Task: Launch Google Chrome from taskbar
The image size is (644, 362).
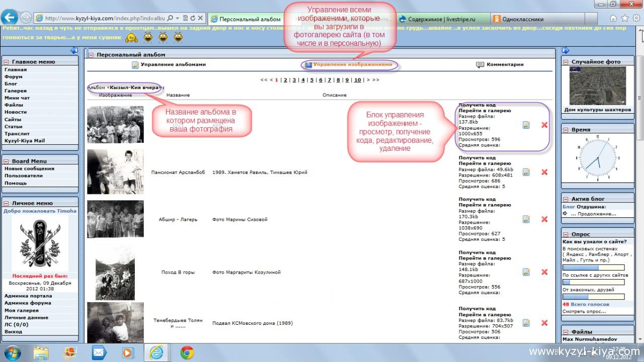Action: (187, 352)
